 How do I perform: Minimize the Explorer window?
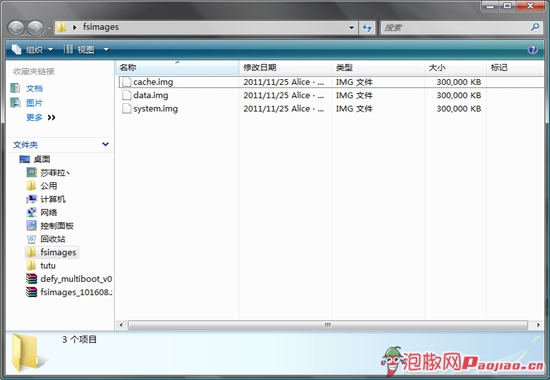pyautogui.click(x=491, y=6)
